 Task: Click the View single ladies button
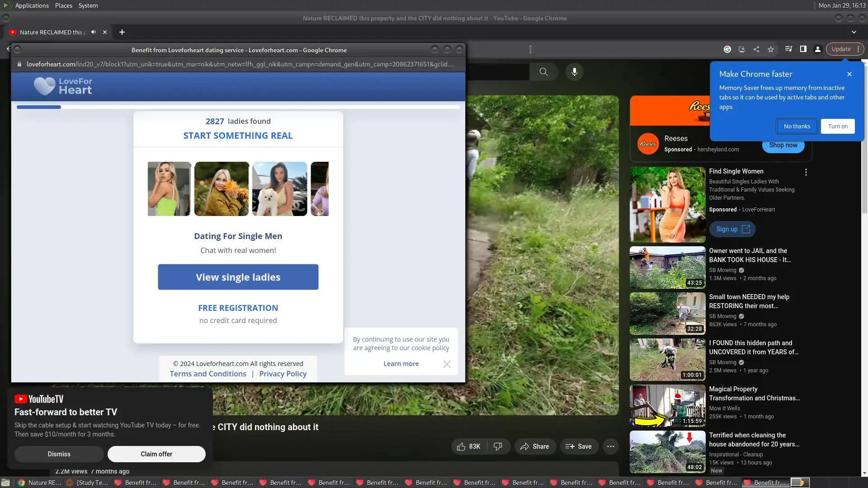click(x=238, y=277)
